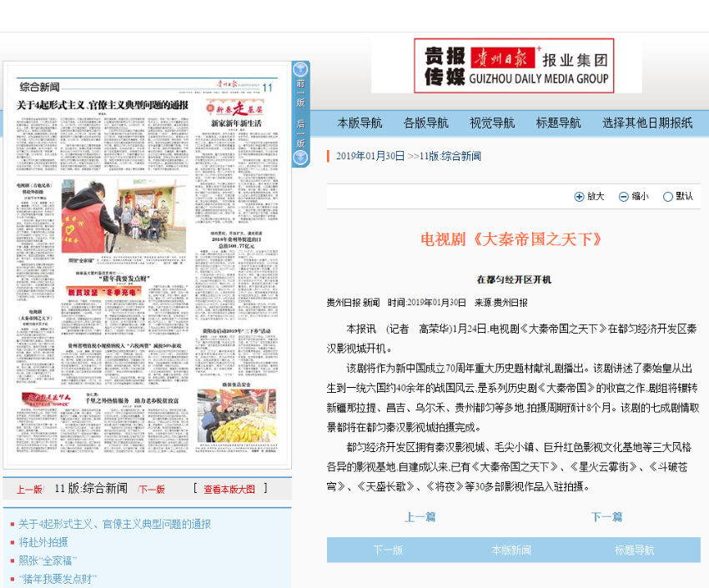Open "猪年我要发点财" article in list
Viewport: 709px width, 588px height.
click(x=58, y=579)
